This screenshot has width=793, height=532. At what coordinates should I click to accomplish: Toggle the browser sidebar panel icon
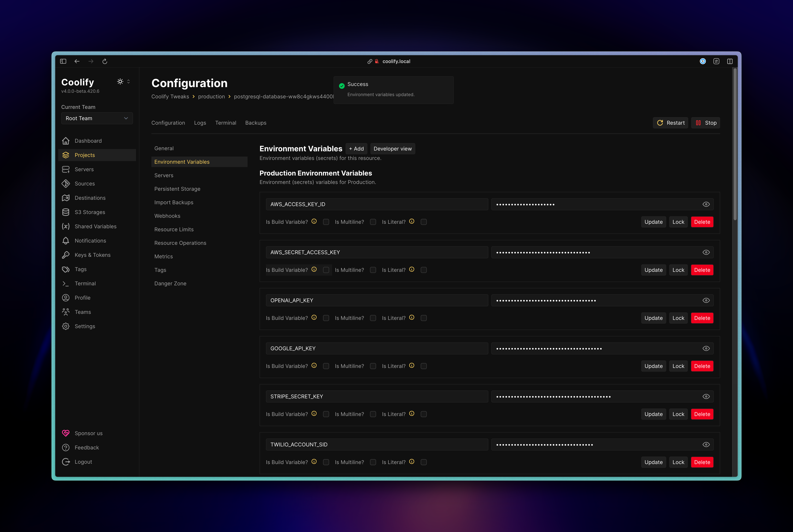coord(63,61)
